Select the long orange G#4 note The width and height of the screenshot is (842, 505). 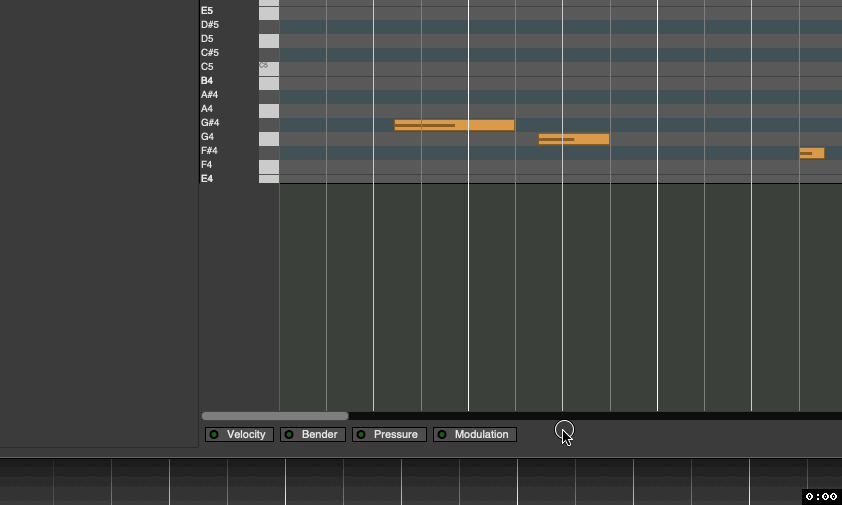(x=454, y=125)
